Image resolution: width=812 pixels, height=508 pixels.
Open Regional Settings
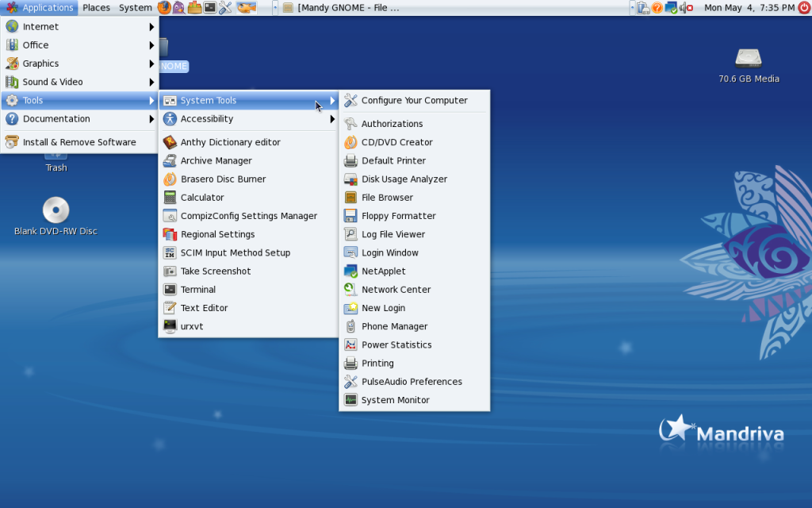(248, 234)
